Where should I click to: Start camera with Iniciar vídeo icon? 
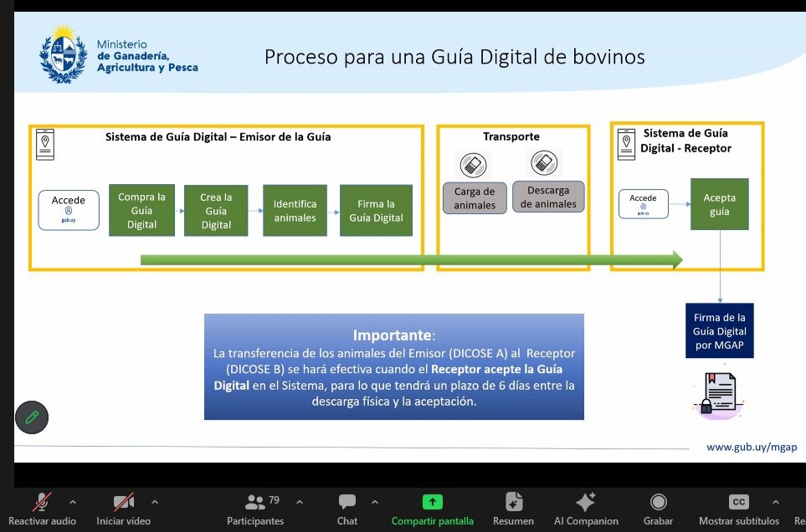pyautogui.click(x=123, y=502)
